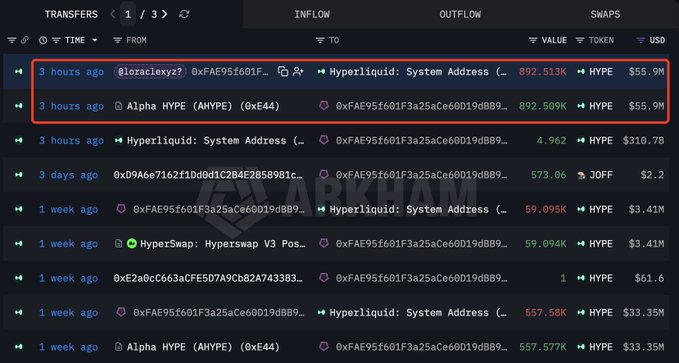Viewport: 679px width, 363px height.
Task: Open Hyperliquid System Address recipient, 59.095K row
Action: (418, 209)
